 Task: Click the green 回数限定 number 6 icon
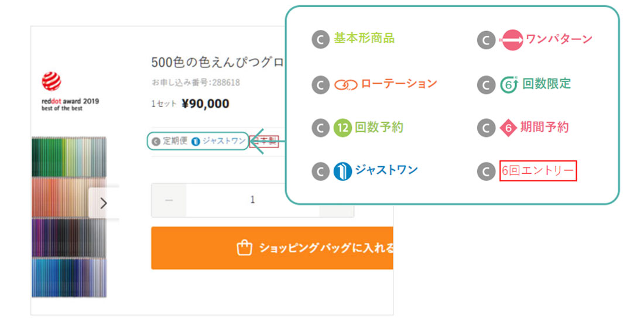(509, 85)
